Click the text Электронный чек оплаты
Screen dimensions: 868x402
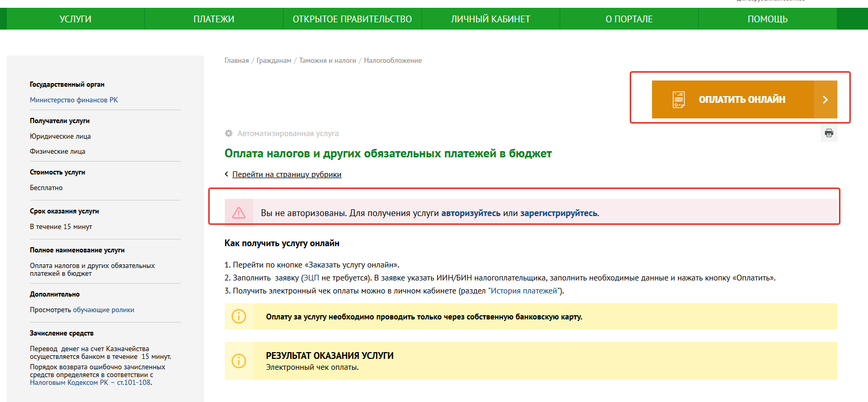313,367
